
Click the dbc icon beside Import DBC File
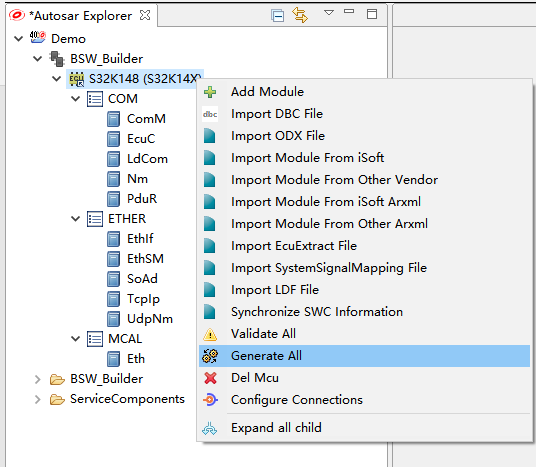click(x=210, y=114)
